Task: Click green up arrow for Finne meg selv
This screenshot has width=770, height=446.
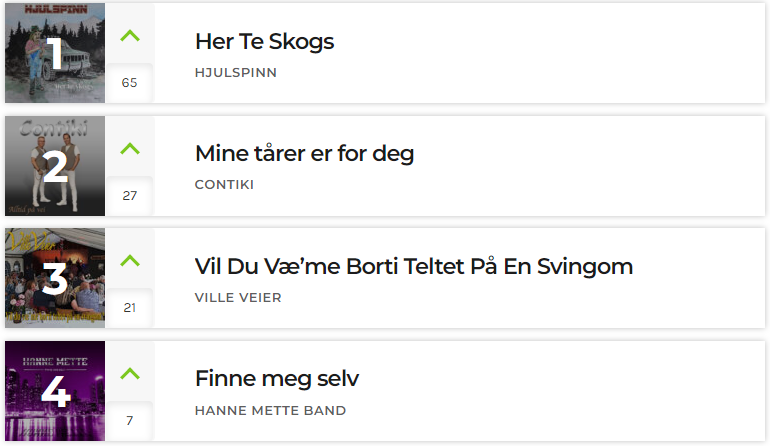Action: (x=130, y=373)
